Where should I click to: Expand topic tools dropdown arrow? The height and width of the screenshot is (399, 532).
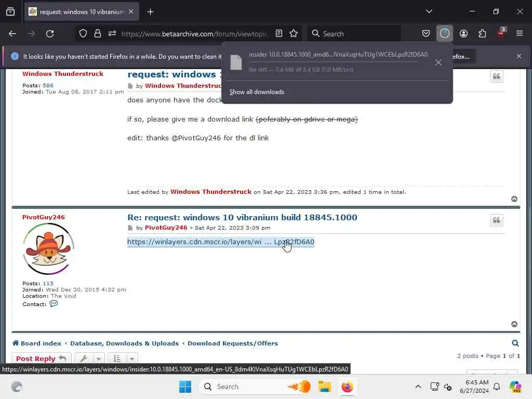click(x=98, y=359)
